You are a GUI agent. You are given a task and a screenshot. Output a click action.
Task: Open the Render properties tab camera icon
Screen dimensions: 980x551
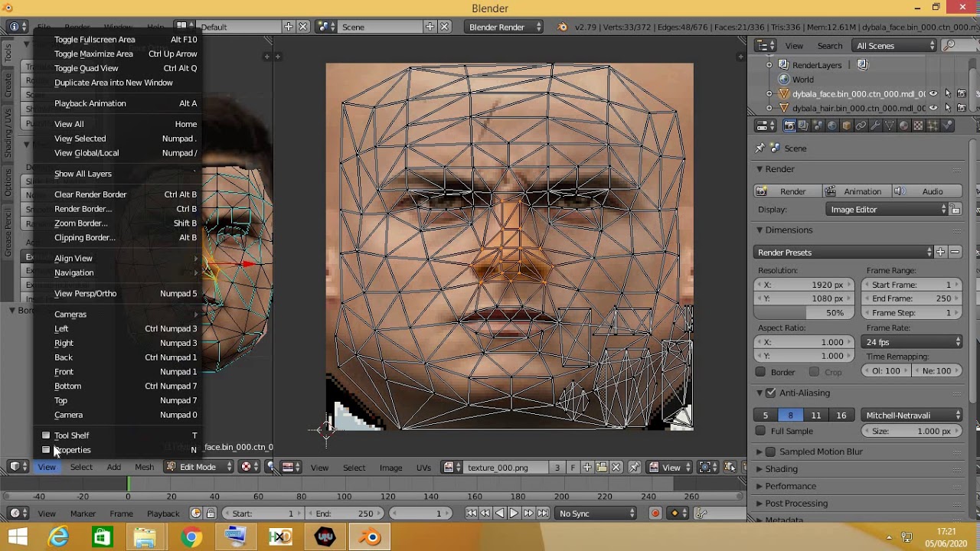pos(789,126)
